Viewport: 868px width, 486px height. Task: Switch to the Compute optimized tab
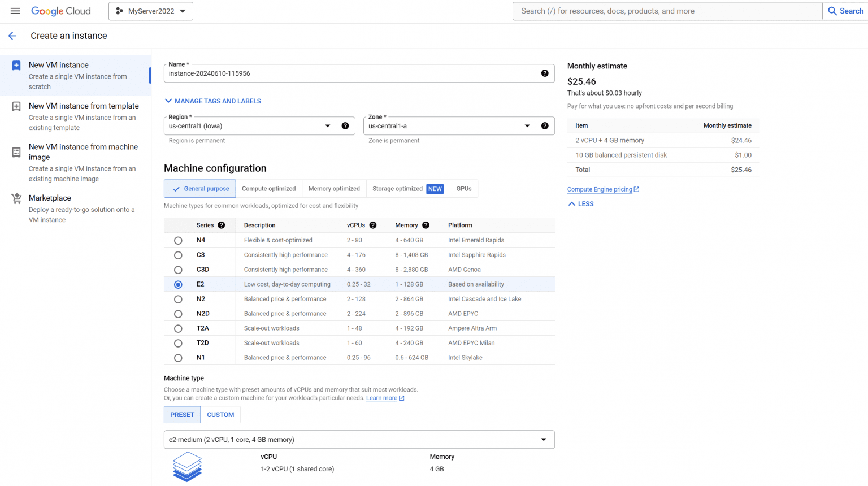pos(268,189)
